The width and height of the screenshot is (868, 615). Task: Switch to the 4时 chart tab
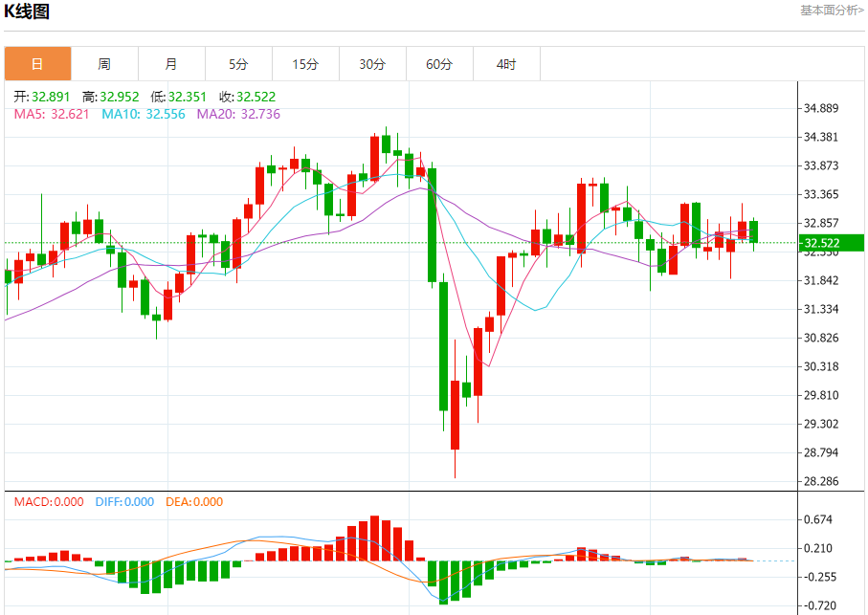click(506, 64)
